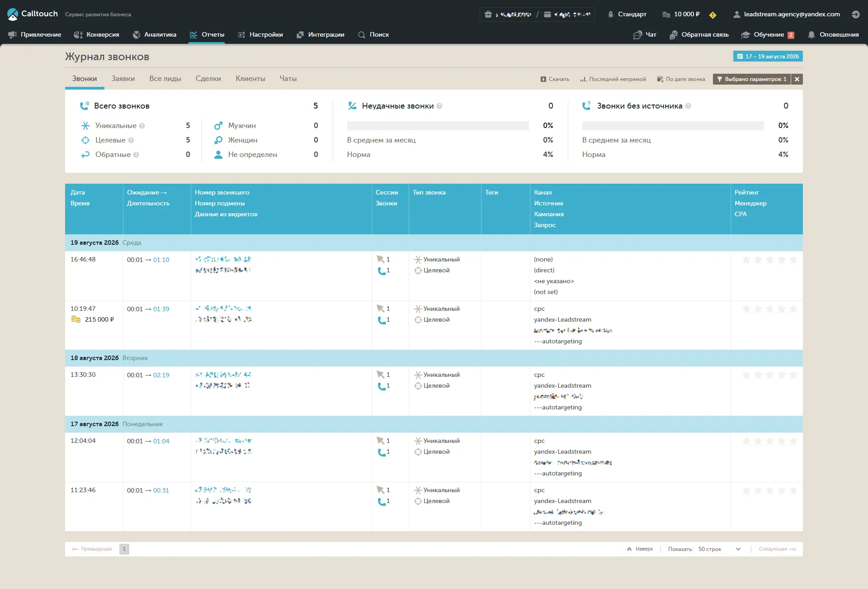Open the Привлечение menu
This screenshot has height=589, width=868.
pos(35,35)
